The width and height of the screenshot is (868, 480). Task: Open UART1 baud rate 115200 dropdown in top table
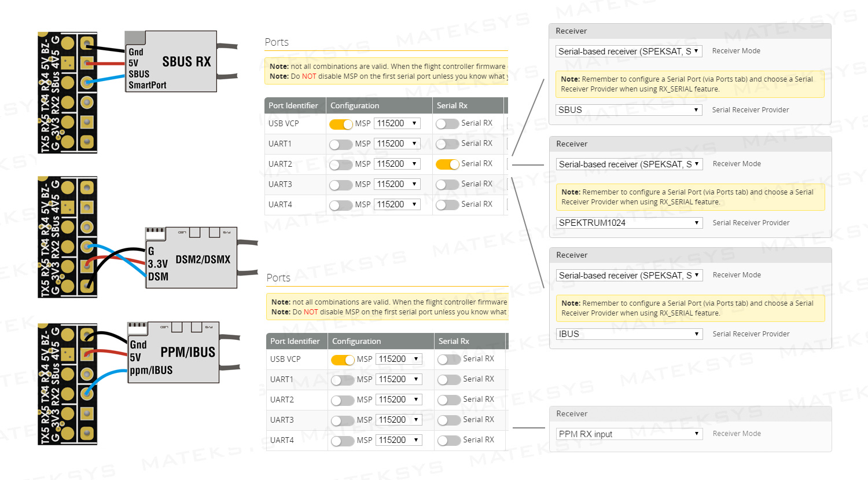tap(397, 144)
